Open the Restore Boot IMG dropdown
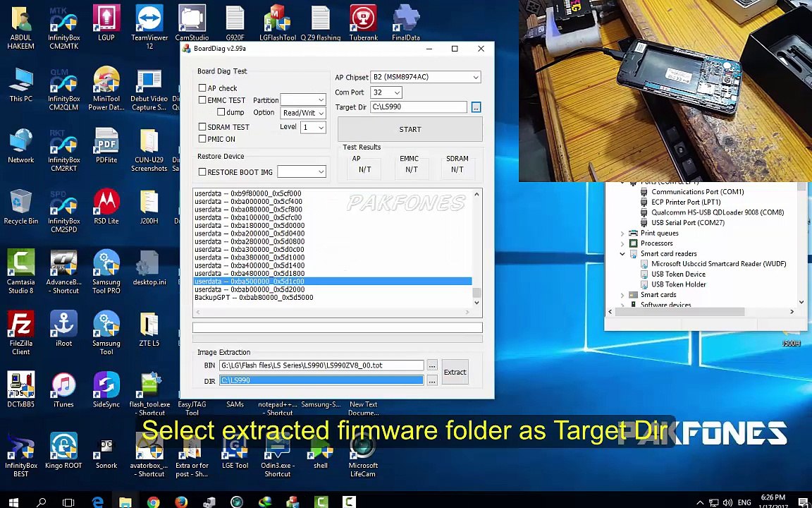The image size is (812, 508). (x=302, y=171)
